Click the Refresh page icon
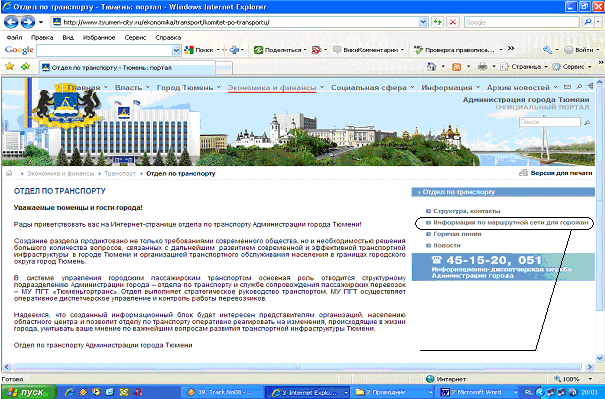This screenshot has width=605, height=399. tap(438, 22)
